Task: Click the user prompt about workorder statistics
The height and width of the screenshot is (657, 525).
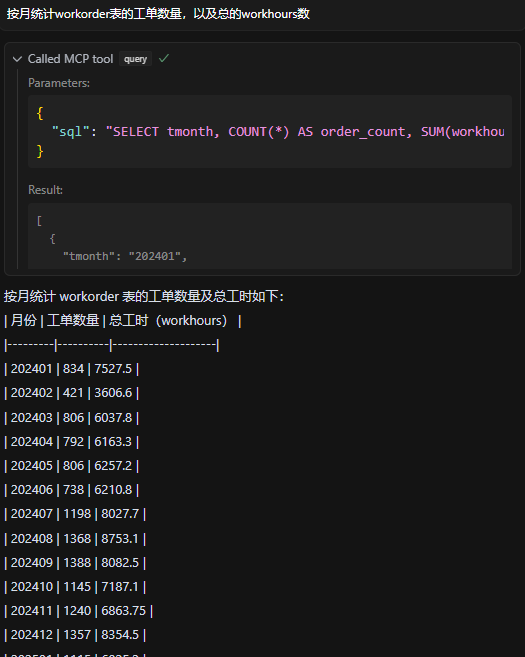Action: tap(158, 14)
